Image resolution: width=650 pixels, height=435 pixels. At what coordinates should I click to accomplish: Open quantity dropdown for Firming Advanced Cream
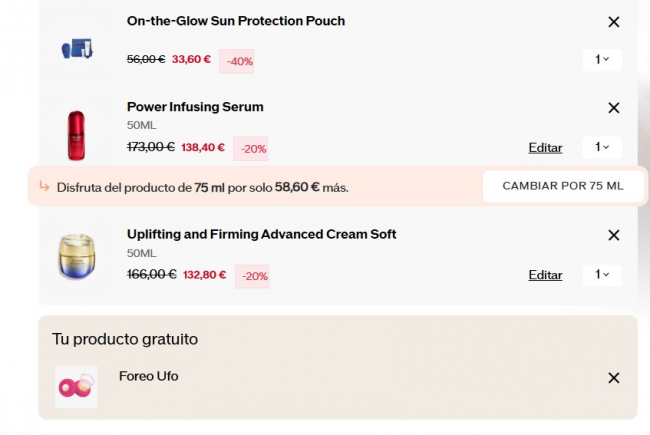pyautogui.click(x=602, y=274)
